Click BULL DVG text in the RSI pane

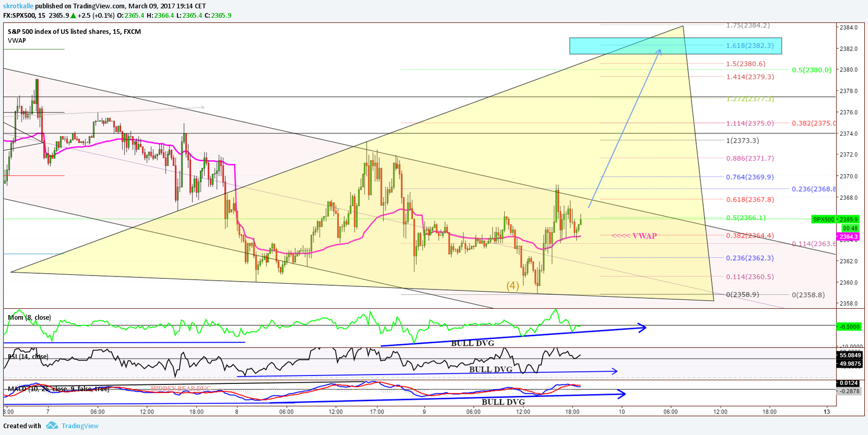(x=491, y=369)
